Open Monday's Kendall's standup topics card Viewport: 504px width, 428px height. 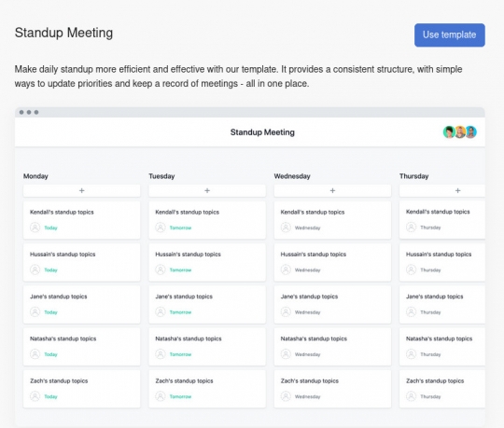coord(81,220)
